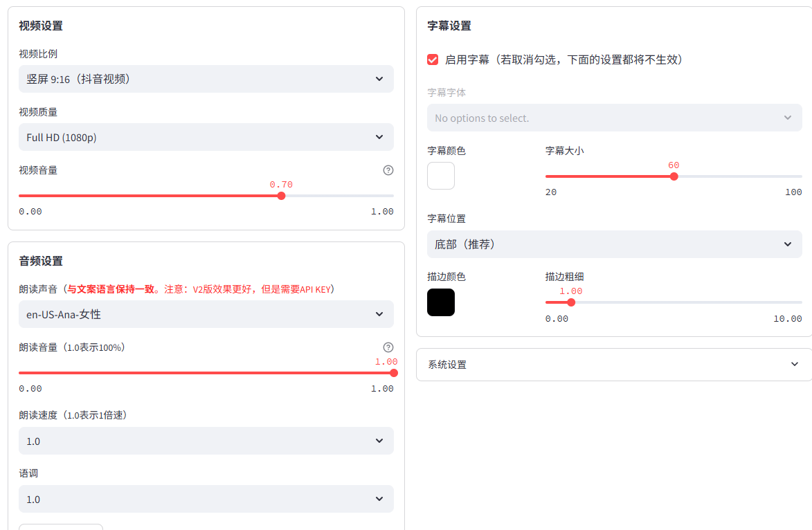Click the 字幕大小 maximum value 100
The width and height of the screenshot is (812, 530).
pos(793,192)
